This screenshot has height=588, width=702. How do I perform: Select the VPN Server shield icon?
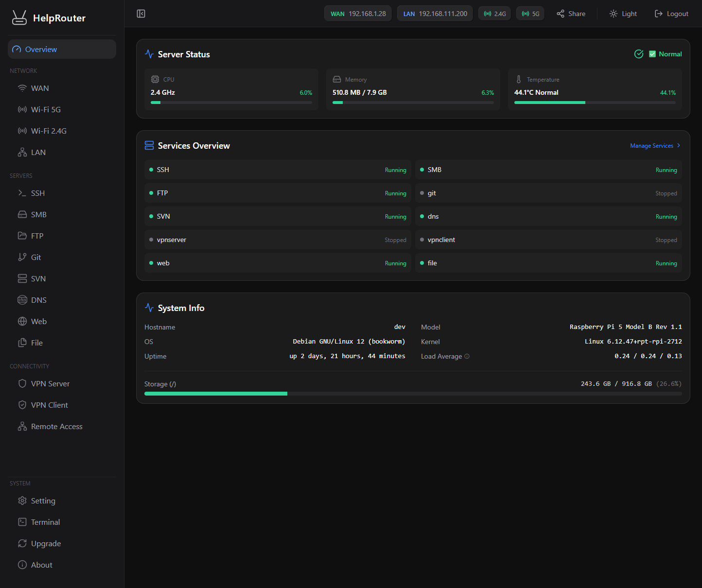[x=22, y=383]
